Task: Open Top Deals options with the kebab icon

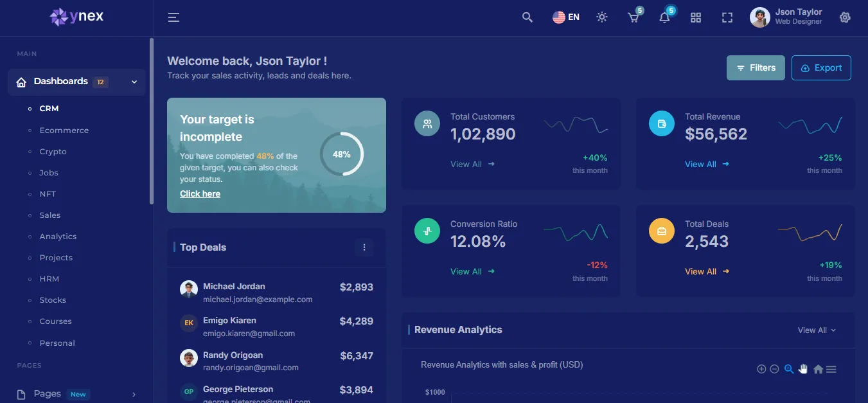Action: coord(364,247)
